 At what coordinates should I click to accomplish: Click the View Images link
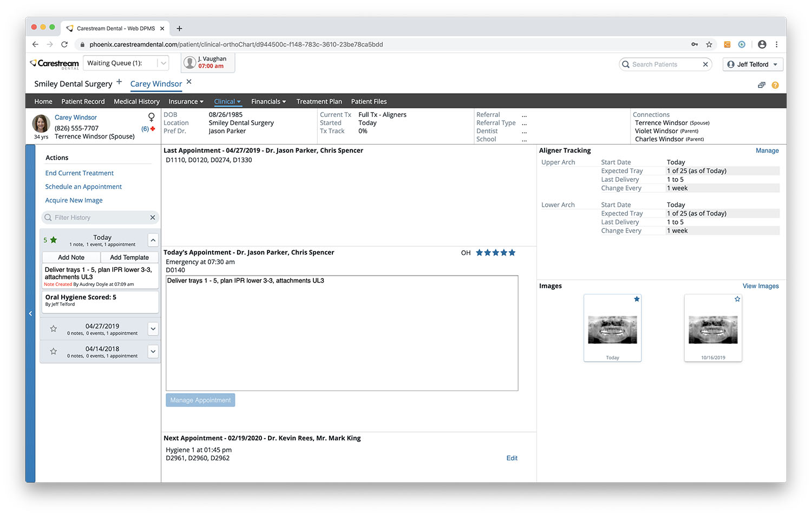click(x=761, y=286)
